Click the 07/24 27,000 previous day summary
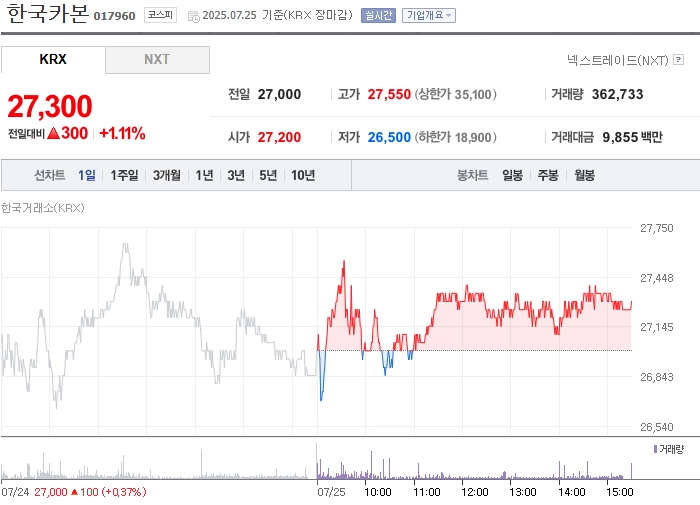 click(74, 492)
